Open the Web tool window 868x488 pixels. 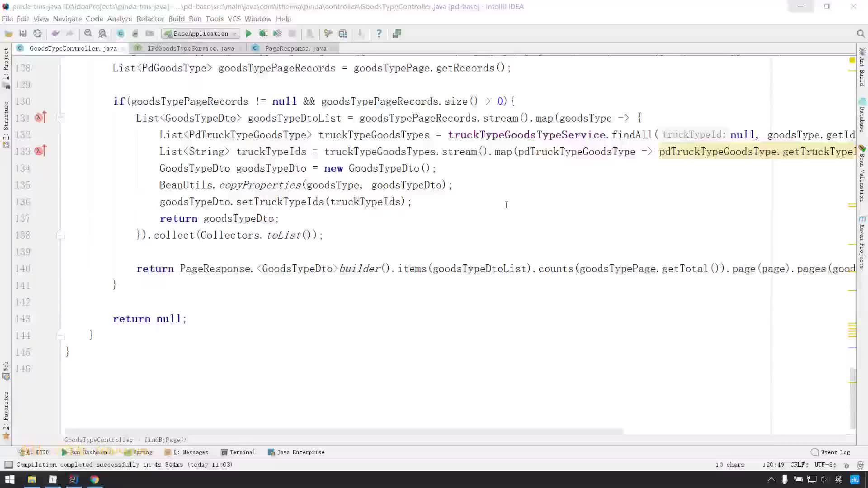tap(6, 371)
